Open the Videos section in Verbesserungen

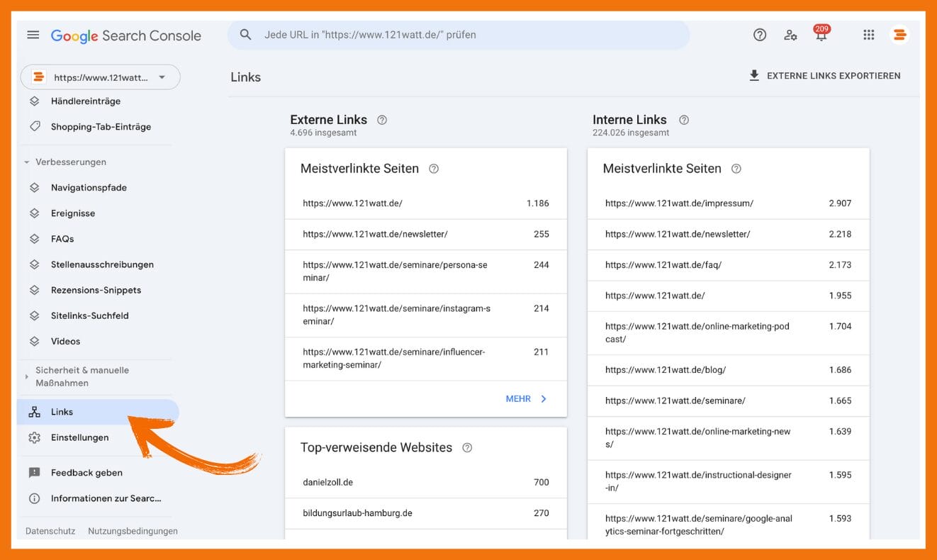tap(34, 341)
